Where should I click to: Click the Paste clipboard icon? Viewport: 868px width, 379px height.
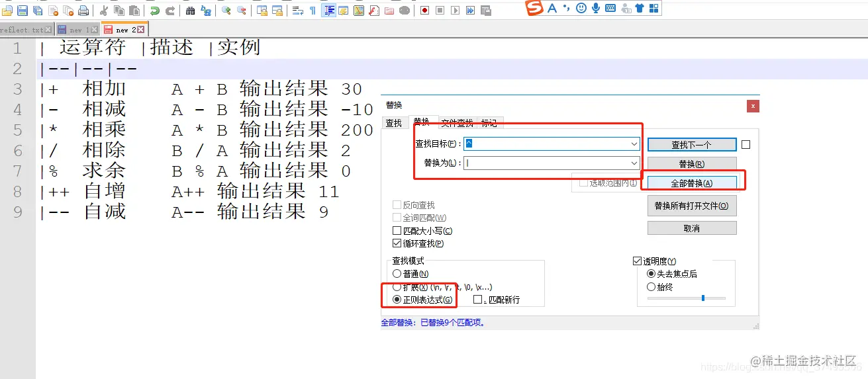coord(134,11)
